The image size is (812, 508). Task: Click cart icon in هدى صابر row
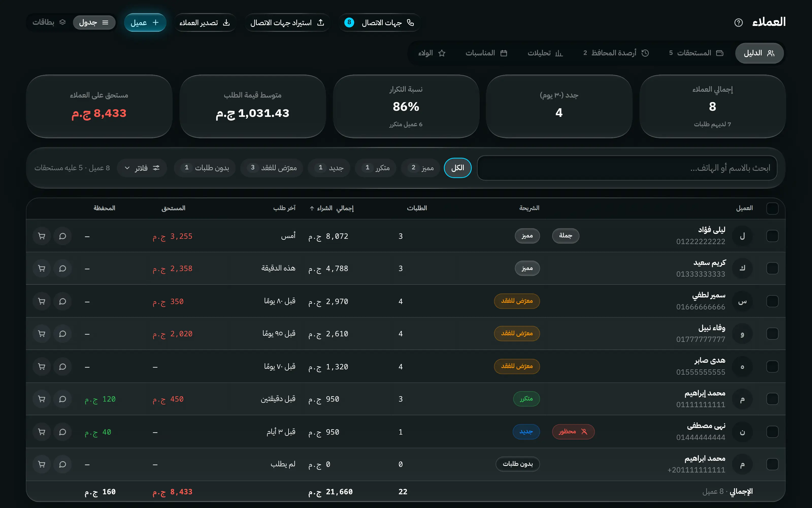42,367
